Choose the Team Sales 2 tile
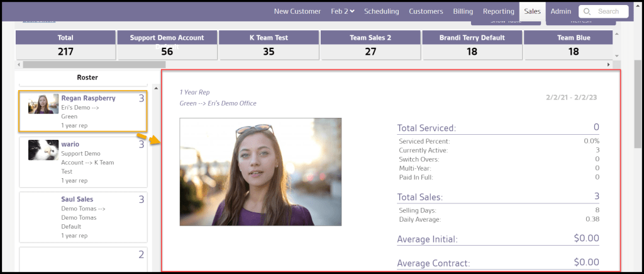Viewport: 644px width, 274px height. pos(370,45)
